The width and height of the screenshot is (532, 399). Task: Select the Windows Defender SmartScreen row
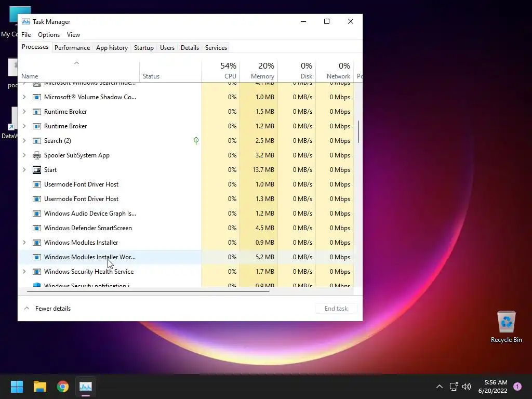pos(186,228)
